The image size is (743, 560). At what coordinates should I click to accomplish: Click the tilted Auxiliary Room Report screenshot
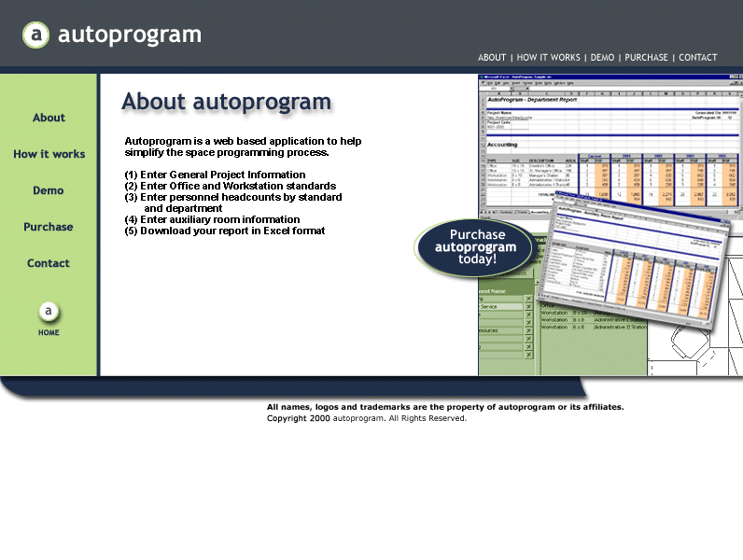633,260
